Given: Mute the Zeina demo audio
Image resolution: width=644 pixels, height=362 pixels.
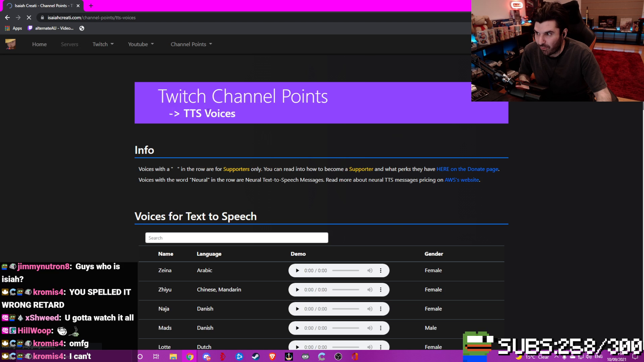Looking at the screenshot, I should pyautogui.click(x=369, y=271).
